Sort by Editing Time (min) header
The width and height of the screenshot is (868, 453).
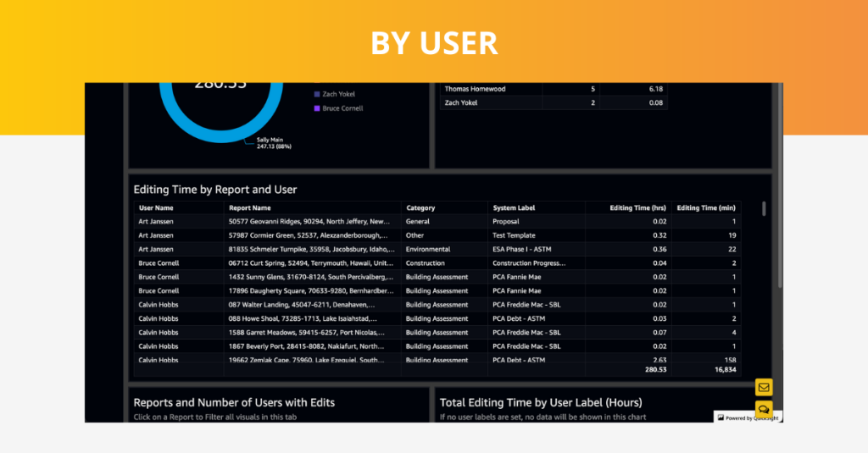tap(706, 208)
